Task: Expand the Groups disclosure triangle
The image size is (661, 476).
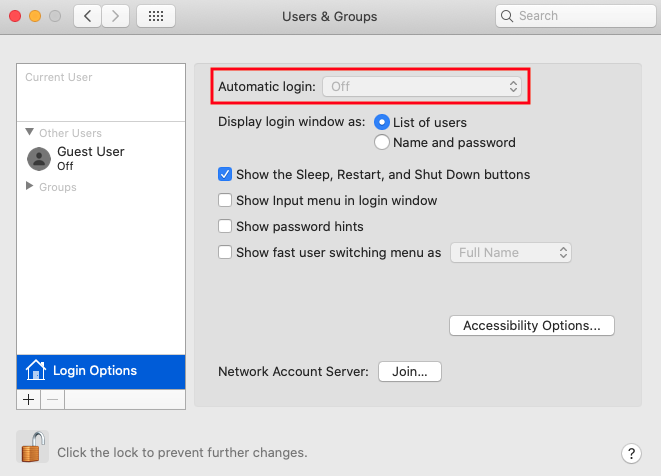Action: 30,186
